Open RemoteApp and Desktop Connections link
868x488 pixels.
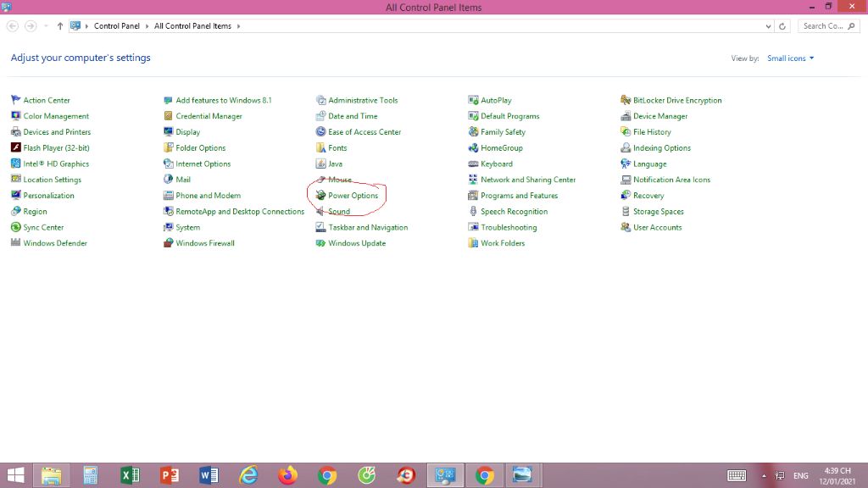click(240, 211)
